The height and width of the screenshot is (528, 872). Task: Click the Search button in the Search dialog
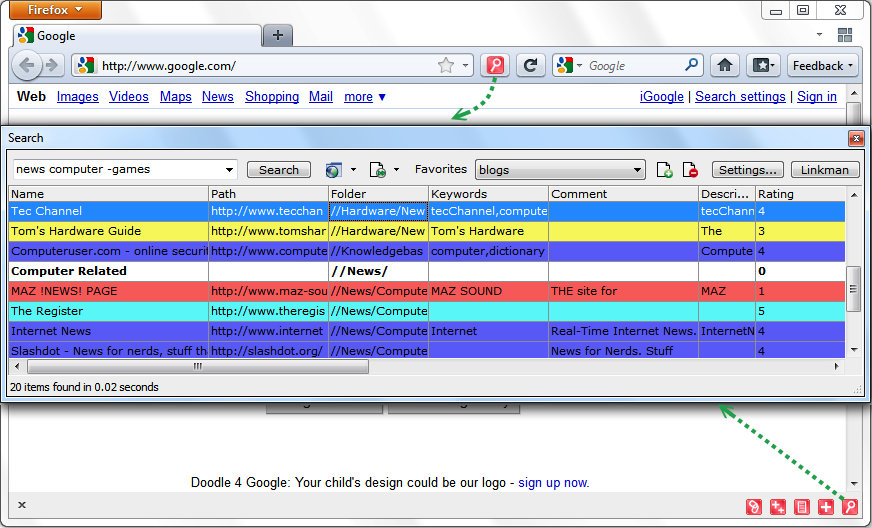[x=279, y=170]
